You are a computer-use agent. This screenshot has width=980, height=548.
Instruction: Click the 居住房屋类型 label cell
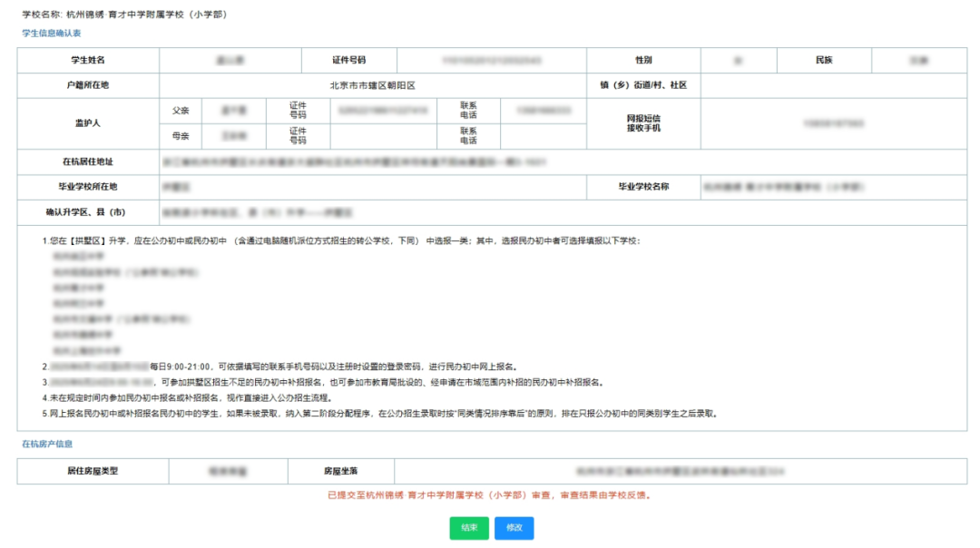[x=93, y=471]
